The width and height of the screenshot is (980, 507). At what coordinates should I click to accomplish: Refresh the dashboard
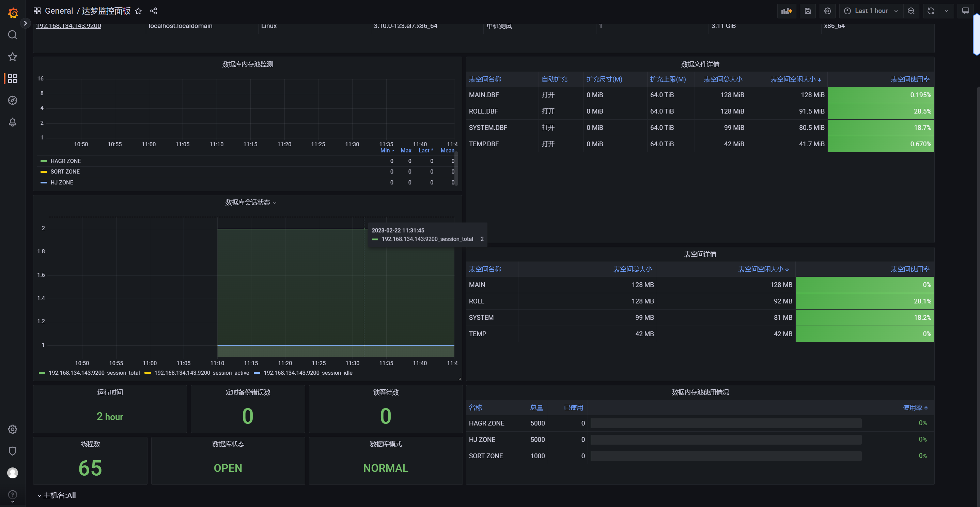pos(931,11)
